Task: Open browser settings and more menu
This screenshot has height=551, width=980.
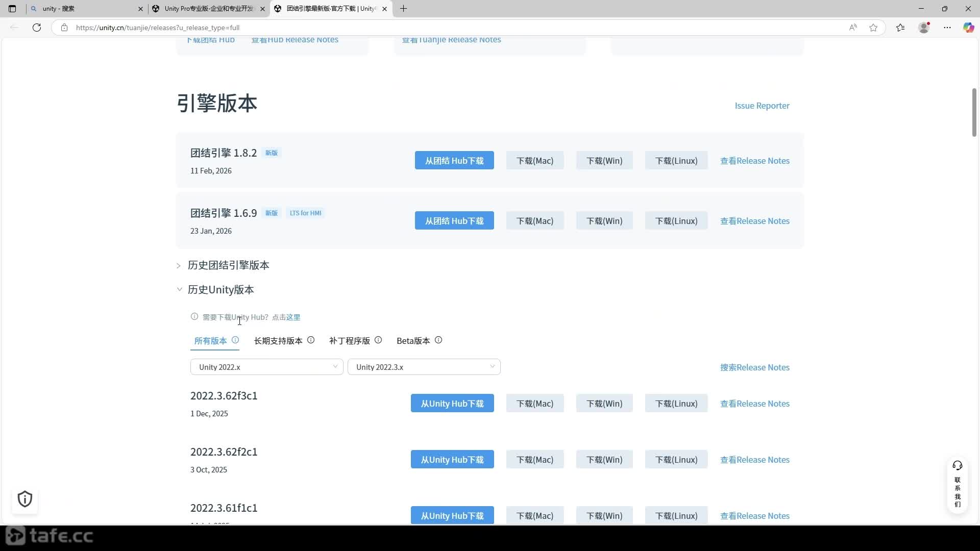Action: tap(947, 28)
